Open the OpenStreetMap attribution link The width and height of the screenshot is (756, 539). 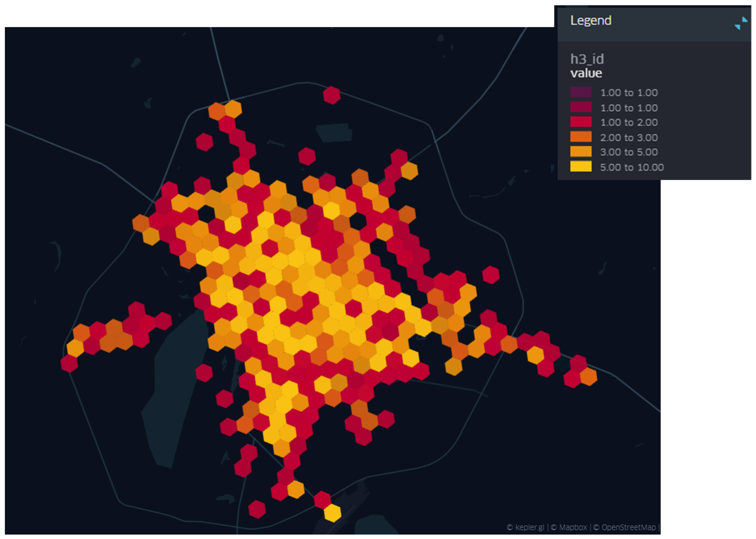(x=629, y=527)
